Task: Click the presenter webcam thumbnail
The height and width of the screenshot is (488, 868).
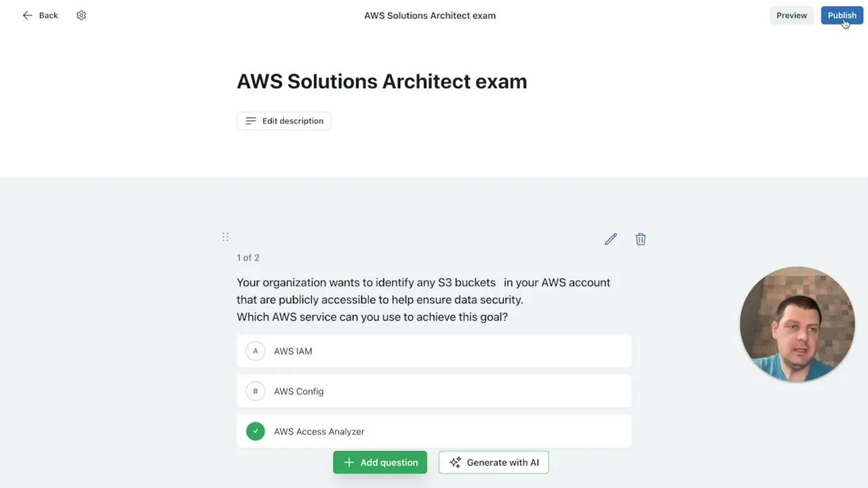Action: click(797, 324)
